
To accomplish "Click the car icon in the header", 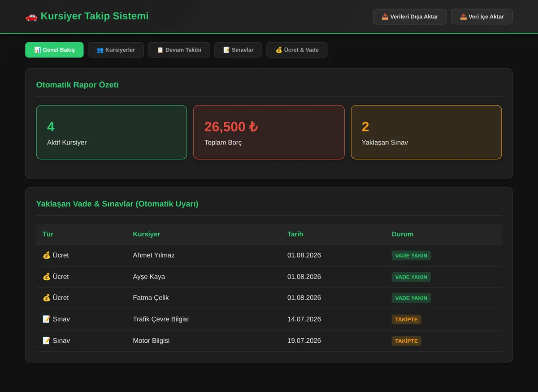I will pos(31,17).
